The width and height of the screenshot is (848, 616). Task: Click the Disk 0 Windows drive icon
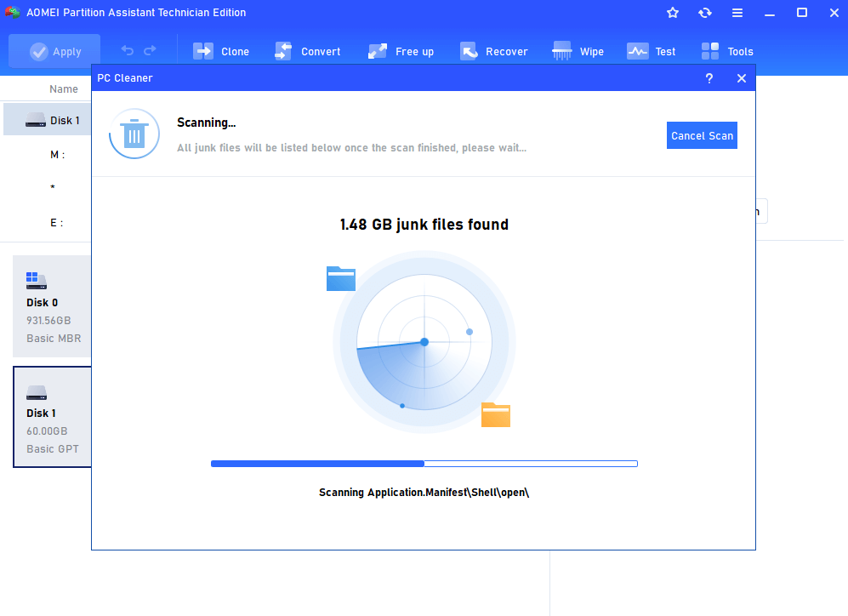(x=37, y=281)
